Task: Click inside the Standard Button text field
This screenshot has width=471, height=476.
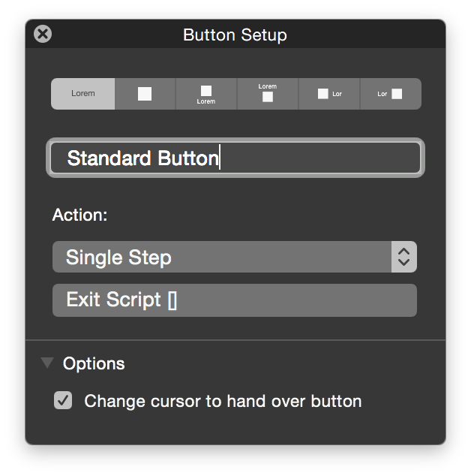Action: [235, 158]
